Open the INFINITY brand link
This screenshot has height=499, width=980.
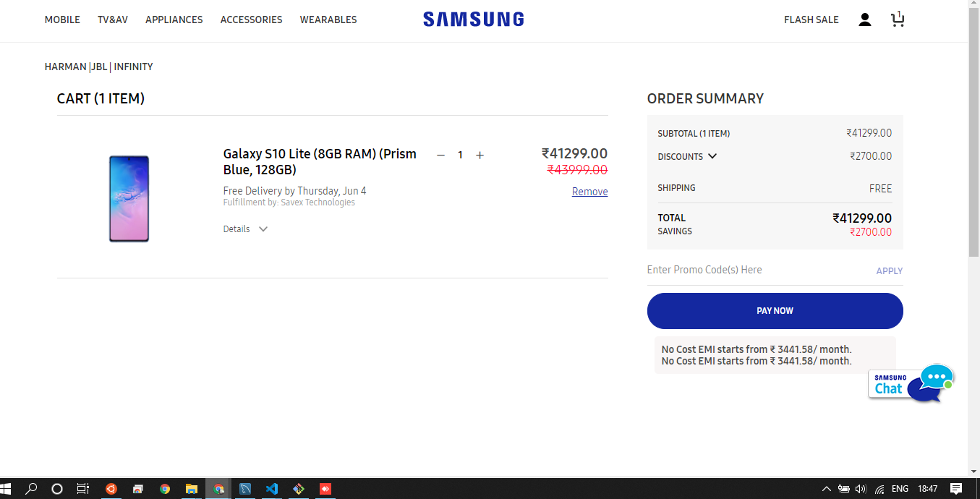point(133,67)
